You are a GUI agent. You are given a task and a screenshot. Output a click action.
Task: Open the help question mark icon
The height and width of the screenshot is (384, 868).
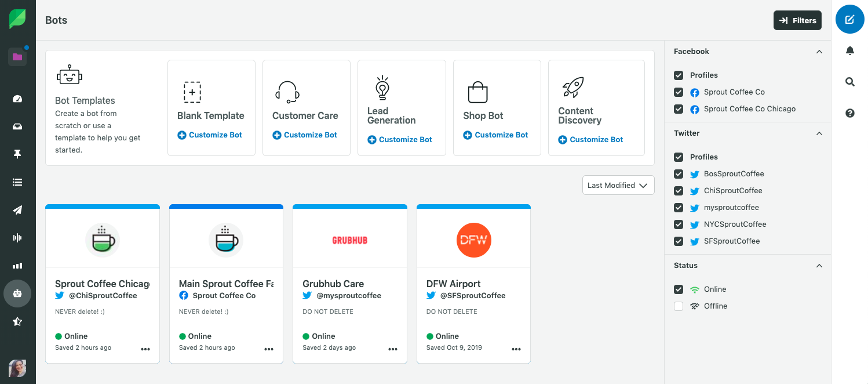pyautogui.click(x=850, y=113)
